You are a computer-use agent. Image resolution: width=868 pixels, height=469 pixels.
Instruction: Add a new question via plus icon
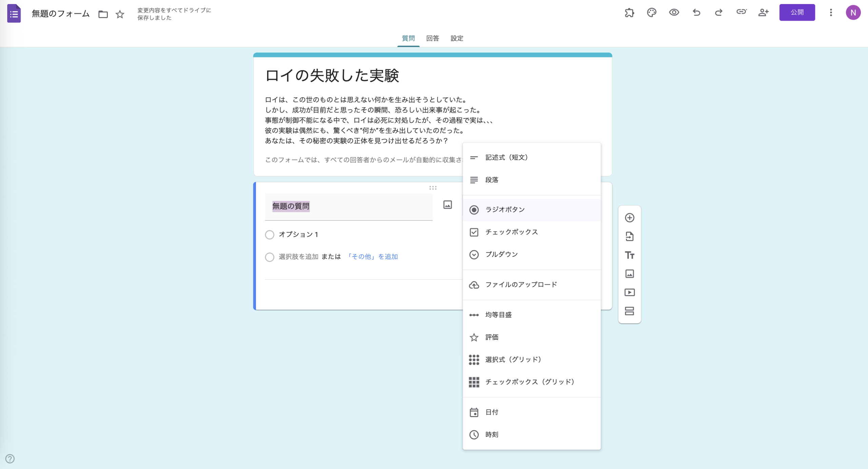click(630, 217)
